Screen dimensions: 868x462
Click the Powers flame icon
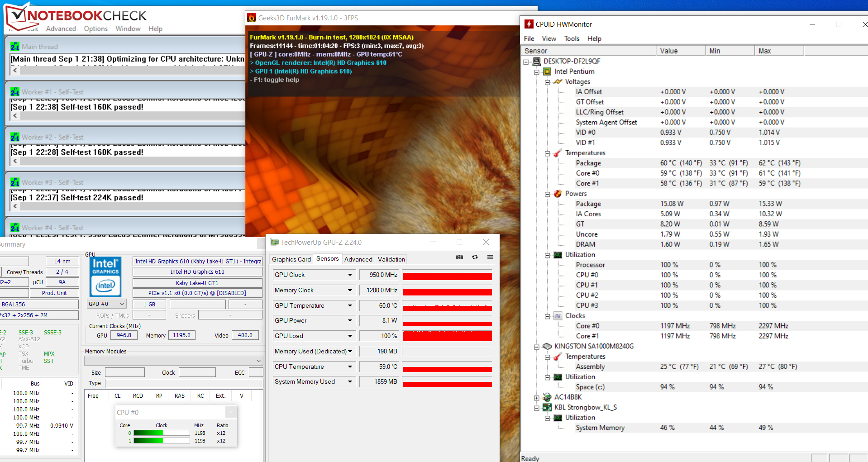558,194
